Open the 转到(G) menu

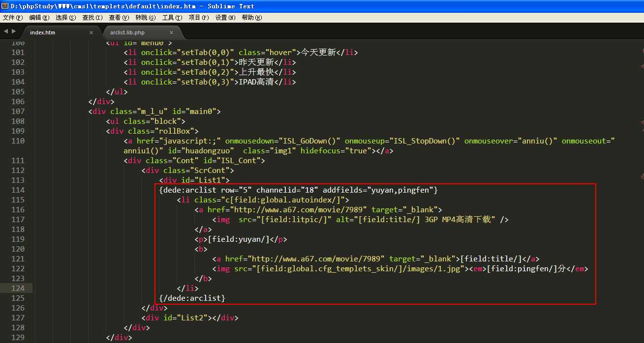146,18
